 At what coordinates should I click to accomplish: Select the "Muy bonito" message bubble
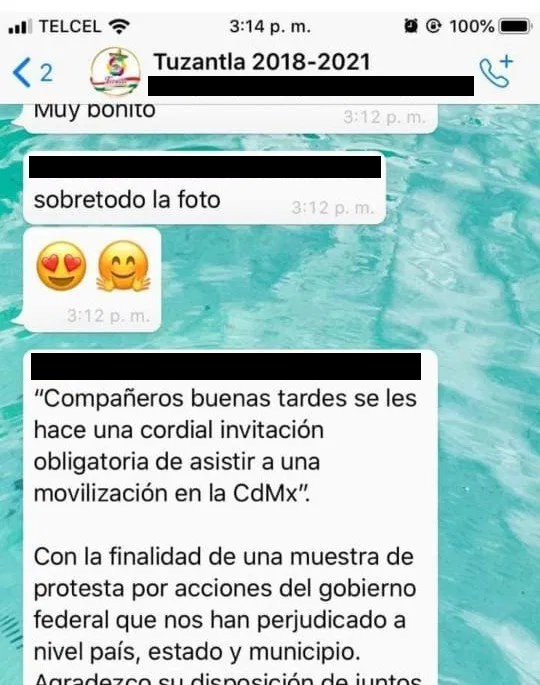(230, 117)
